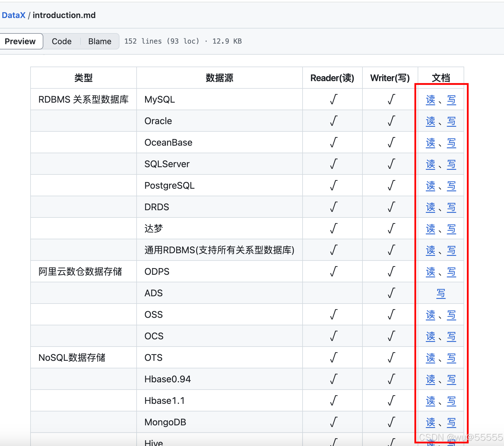
Task: Open the MongoDB write (写) doc link
Action: [x=451, y=422]
